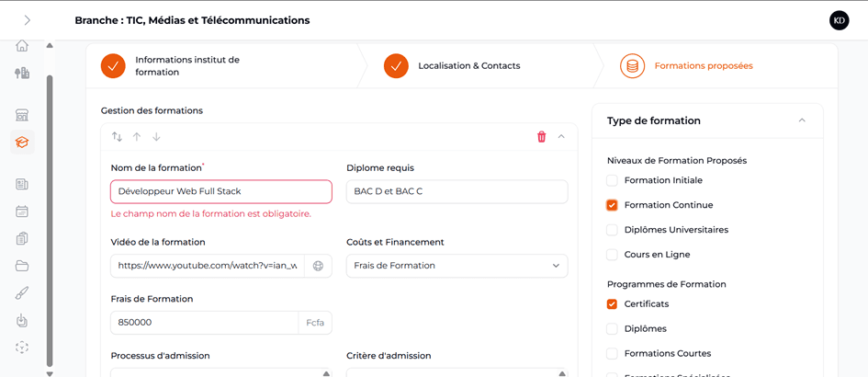Open the store front sidebar icon
The width and height of the screenshot is (868, 377).
tap(22, 115)
